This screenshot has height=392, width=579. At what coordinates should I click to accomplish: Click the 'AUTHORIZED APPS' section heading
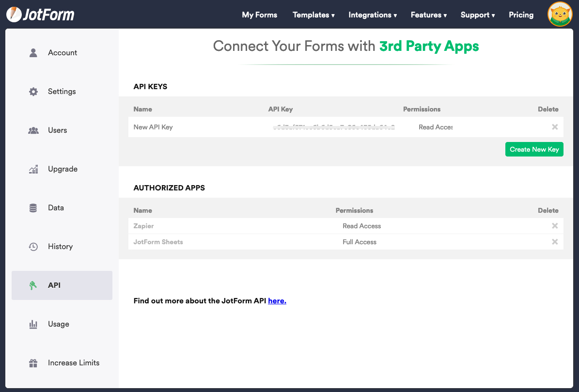[169, 188]
